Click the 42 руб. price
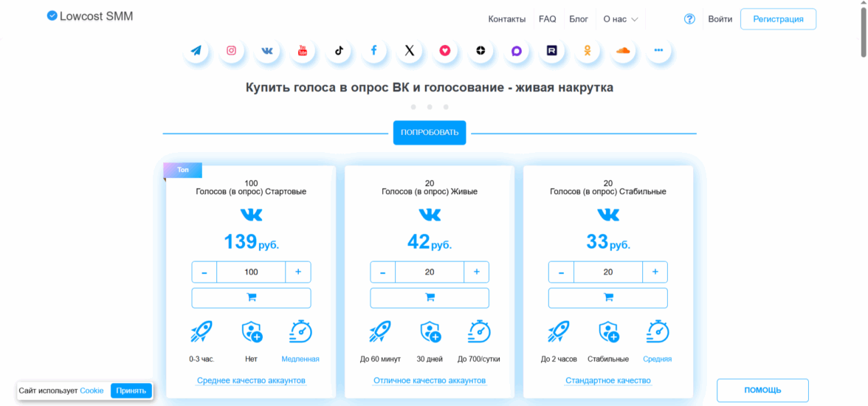The height and width of the screenshot is (406, 868). coord(430,242)
